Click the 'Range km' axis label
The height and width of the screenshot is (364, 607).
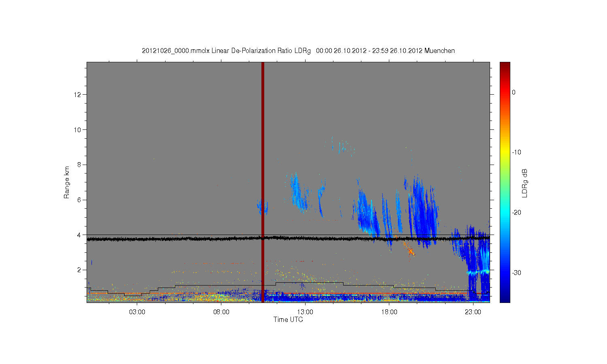(66, 182)
